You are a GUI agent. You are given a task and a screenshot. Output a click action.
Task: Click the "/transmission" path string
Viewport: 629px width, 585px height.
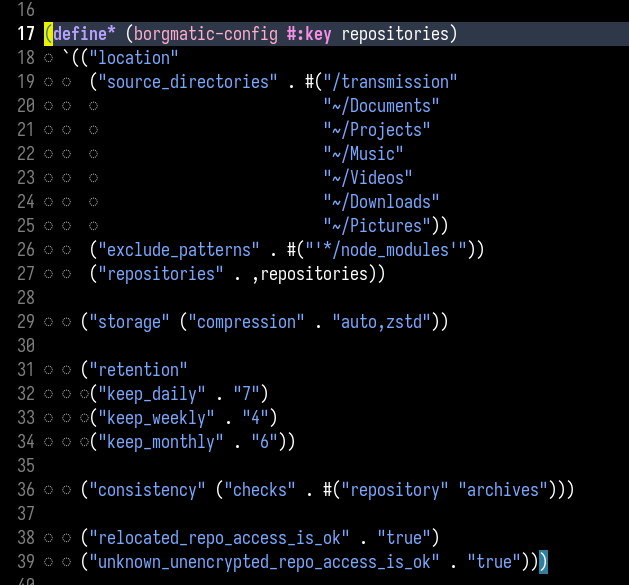[x=386, y=82]
